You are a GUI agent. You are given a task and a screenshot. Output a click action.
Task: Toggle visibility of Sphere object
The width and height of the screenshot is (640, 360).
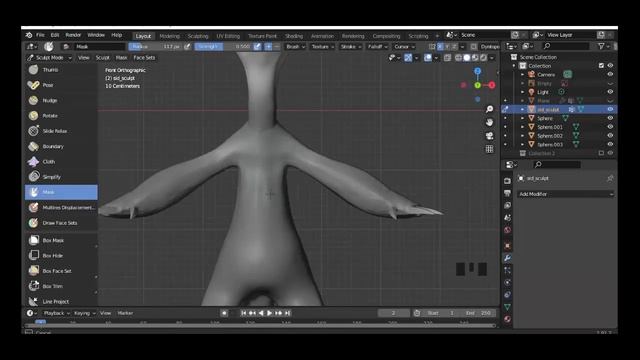pyautogui.click(x=610, y=118)
